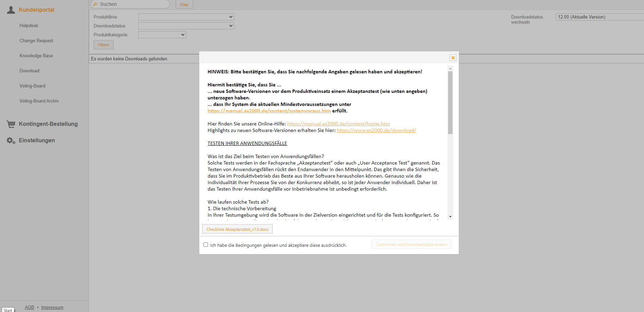The height and width of the screenshot is (312, 644).
Task: Open the Helpdesk menu item
Action: click(29, 26)
